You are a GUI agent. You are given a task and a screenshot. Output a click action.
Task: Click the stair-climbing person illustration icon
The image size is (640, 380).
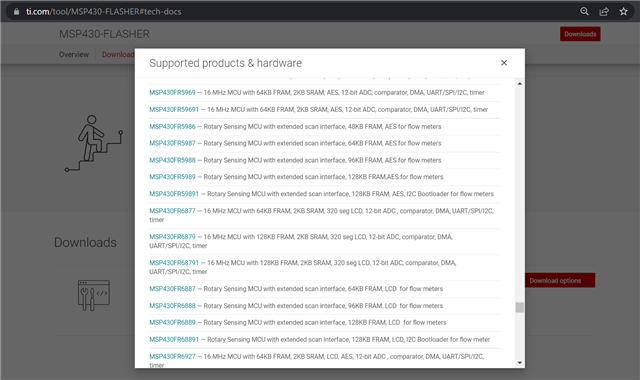[94, 143]
